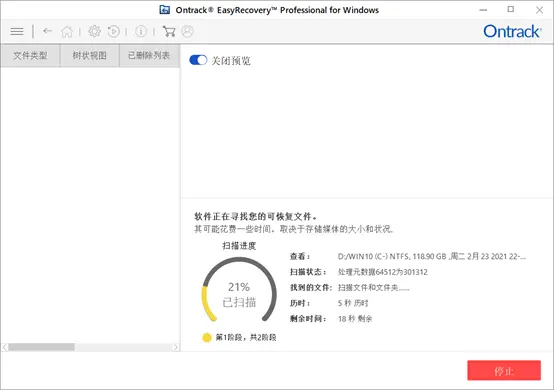Viewport: 554px width, 390px height.
Task: Minimize the EasyRecovery window
Action: pos(483,10)
